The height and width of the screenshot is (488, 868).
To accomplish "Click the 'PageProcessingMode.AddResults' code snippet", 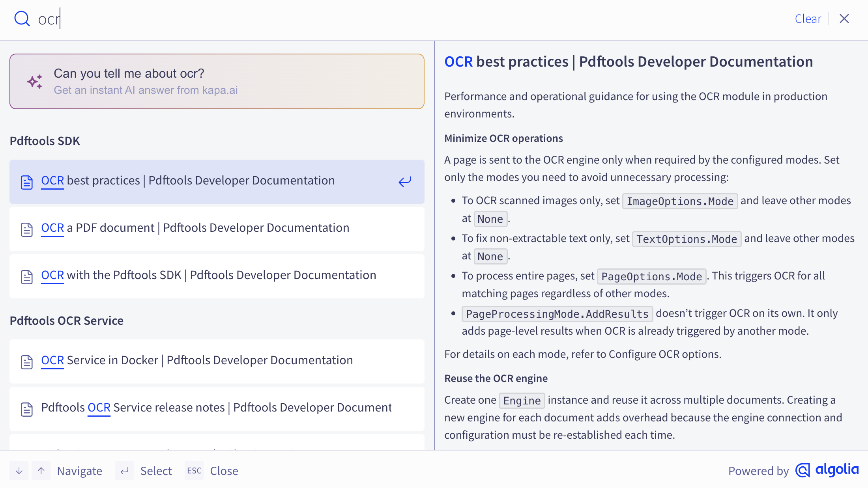I will coord(557,314).
